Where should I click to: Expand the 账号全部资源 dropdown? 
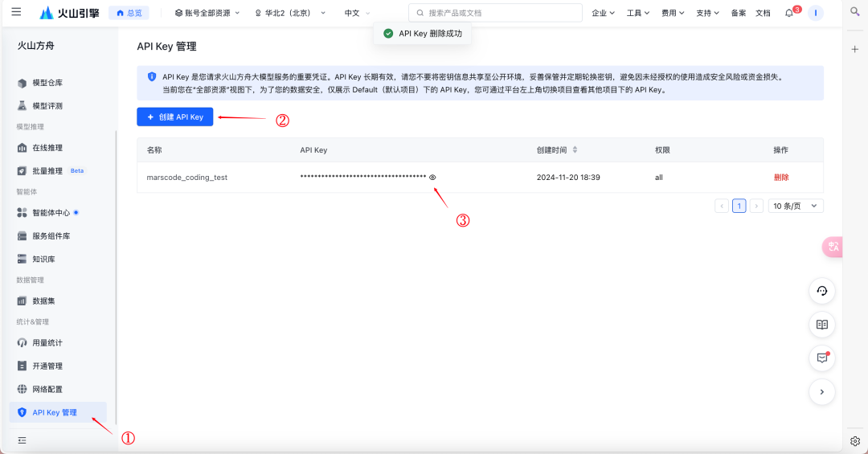point(207,13)
